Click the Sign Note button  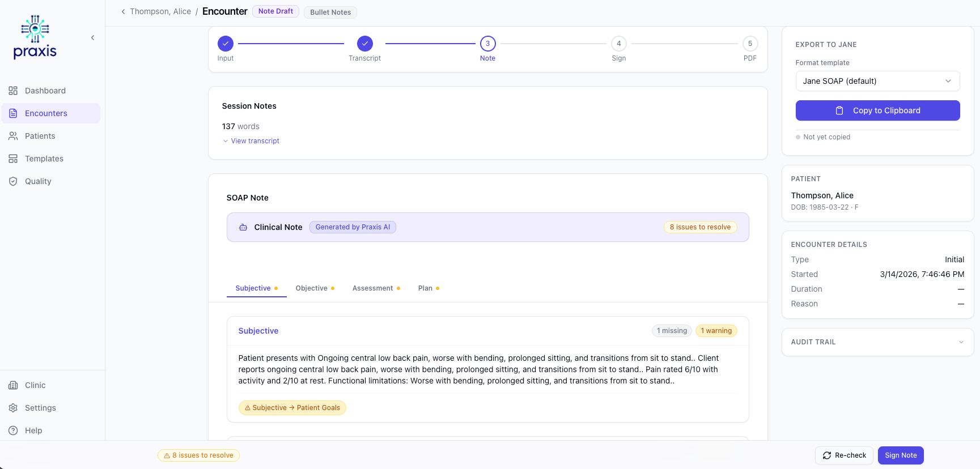[900, 455]
